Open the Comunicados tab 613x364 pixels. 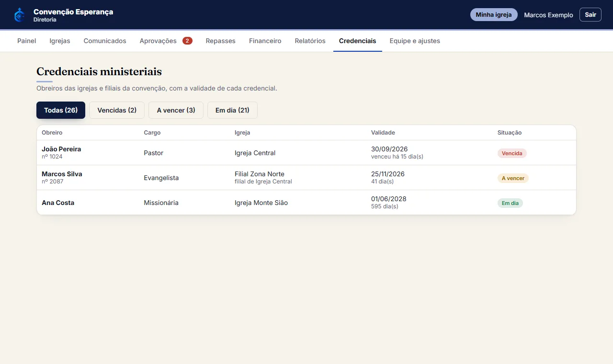pos(105,41)
